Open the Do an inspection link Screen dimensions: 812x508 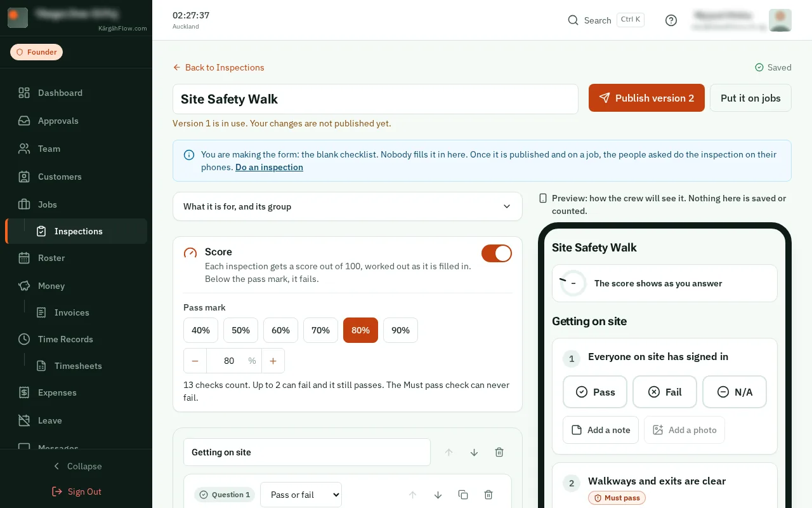[269, 167]
